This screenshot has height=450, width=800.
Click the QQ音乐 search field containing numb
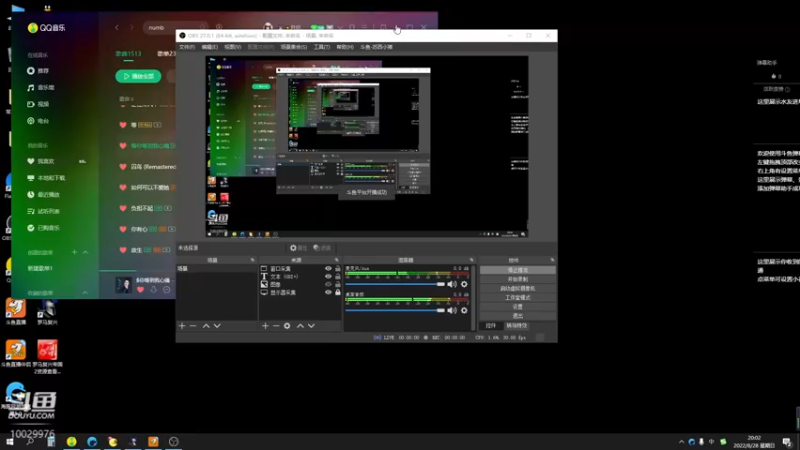click(175, 28)
